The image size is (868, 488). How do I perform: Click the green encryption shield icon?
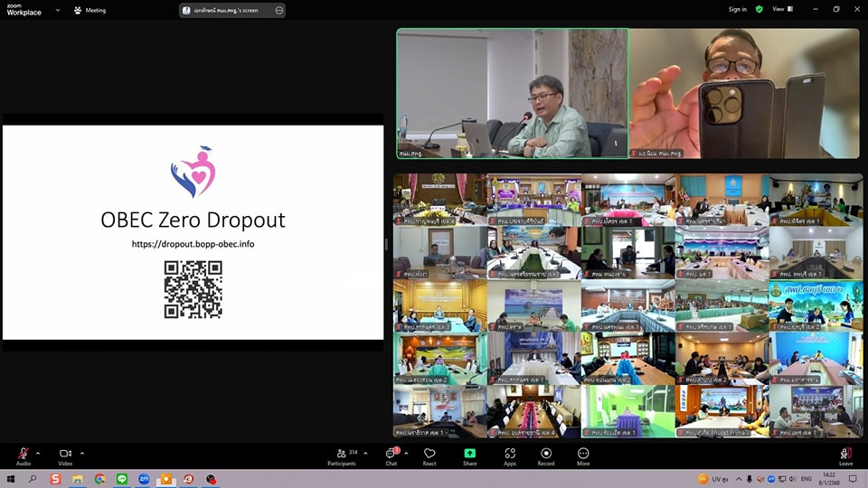click(759, 9)
